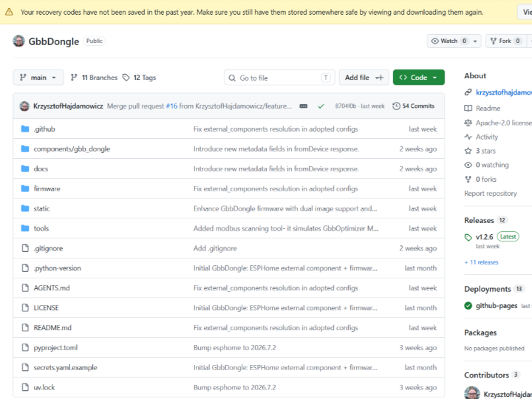The image size is (532, 399).
Task: Click the green check status icon
Action: [x=321, y=106]
